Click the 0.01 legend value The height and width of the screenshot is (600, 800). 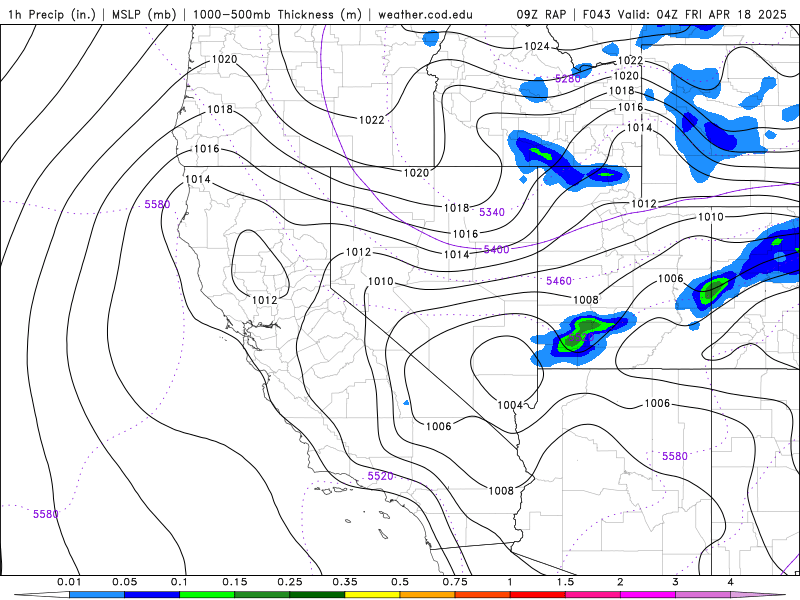tap(69, 582)
